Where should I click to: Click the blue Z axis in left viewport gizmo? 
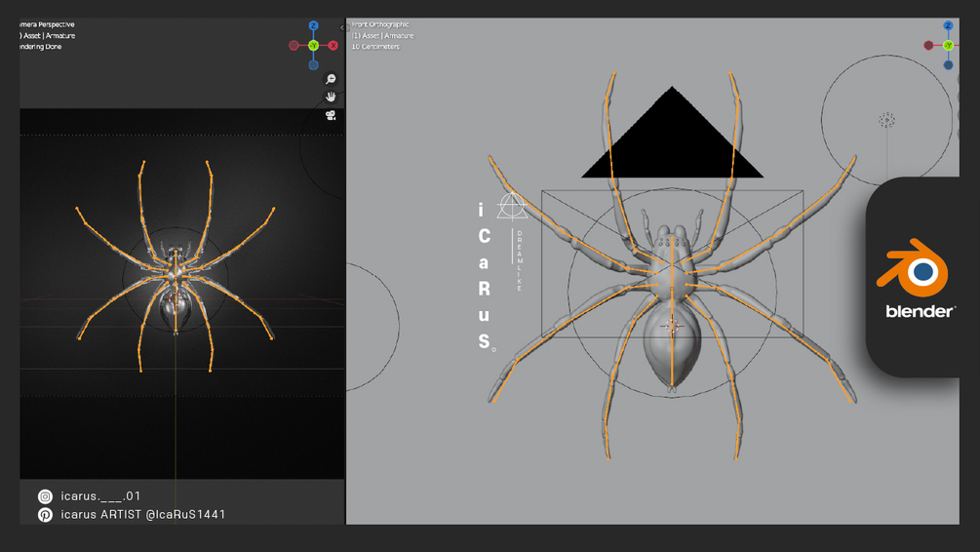tap(314, 25)
